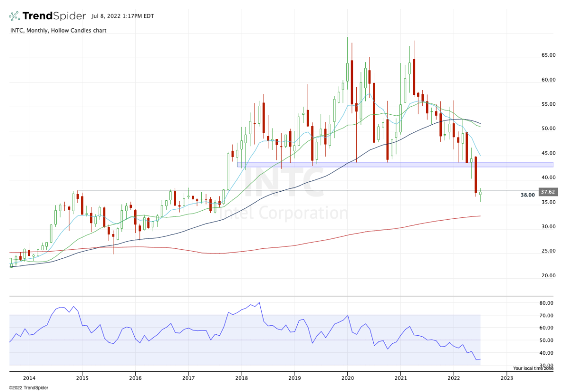Click the 2023 year label on time axis
The image size is (567, 392).
507,378
